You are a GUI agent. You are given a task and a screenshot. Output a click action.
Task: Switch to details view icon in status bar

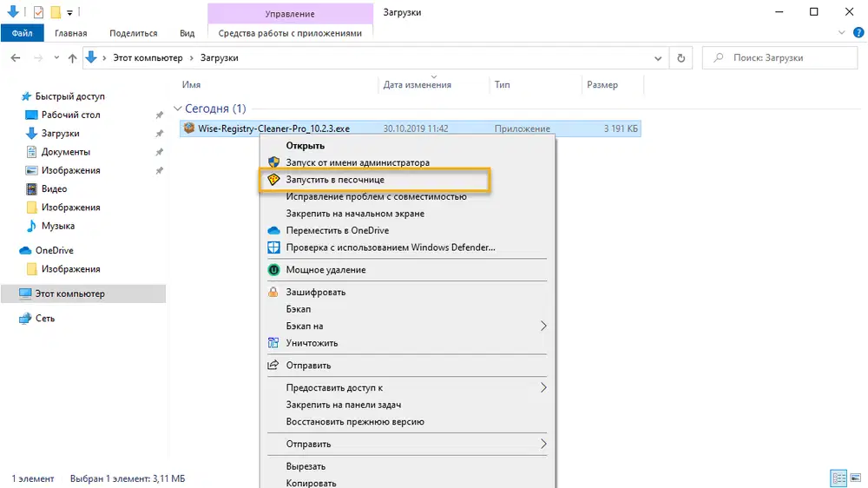click(838, 478)
